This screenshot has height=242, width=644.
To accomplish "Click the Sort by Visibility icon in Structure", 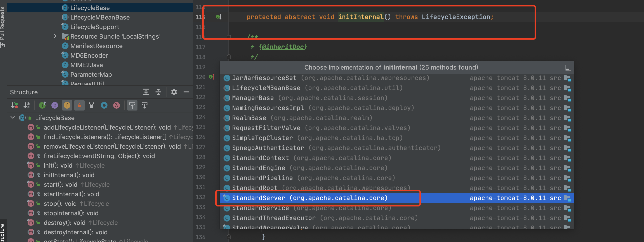I will coord(14,106).
